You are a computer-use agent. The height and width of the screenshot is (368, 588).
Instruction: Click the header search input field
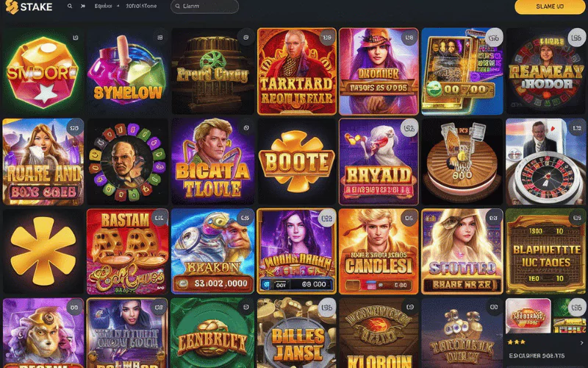pyautogui.click(x=205, y=7)
